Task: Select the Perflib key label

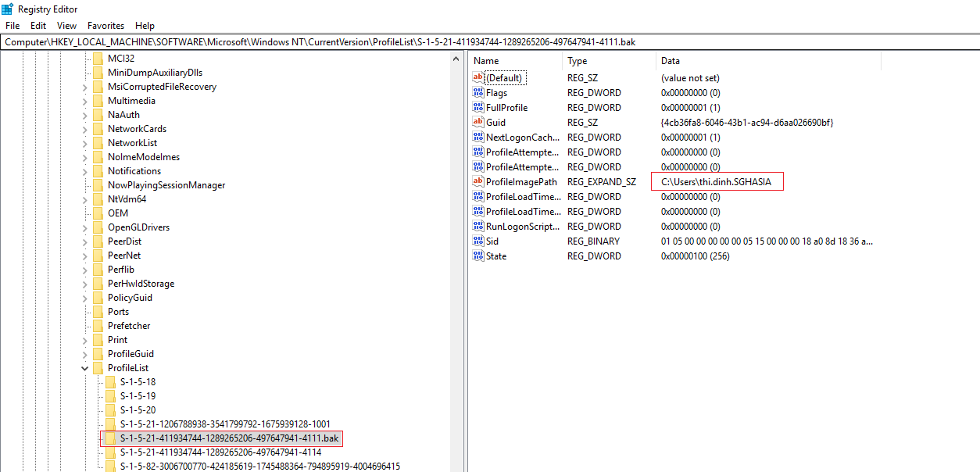Action: point(121,270)
